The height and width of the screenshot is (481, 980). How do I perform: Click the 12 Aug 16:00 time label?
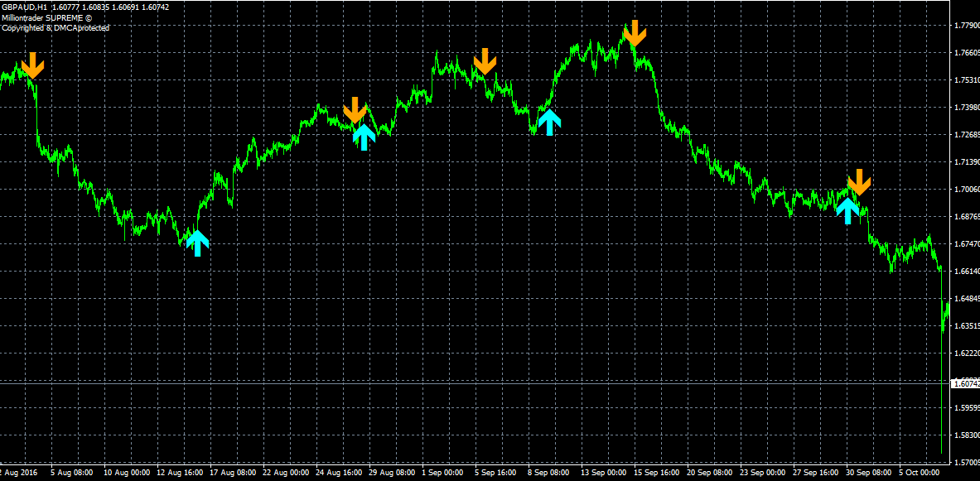179,473
